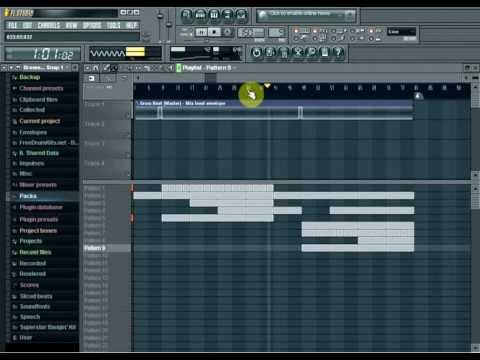Click the online news panel

click(x=306, y=15)
